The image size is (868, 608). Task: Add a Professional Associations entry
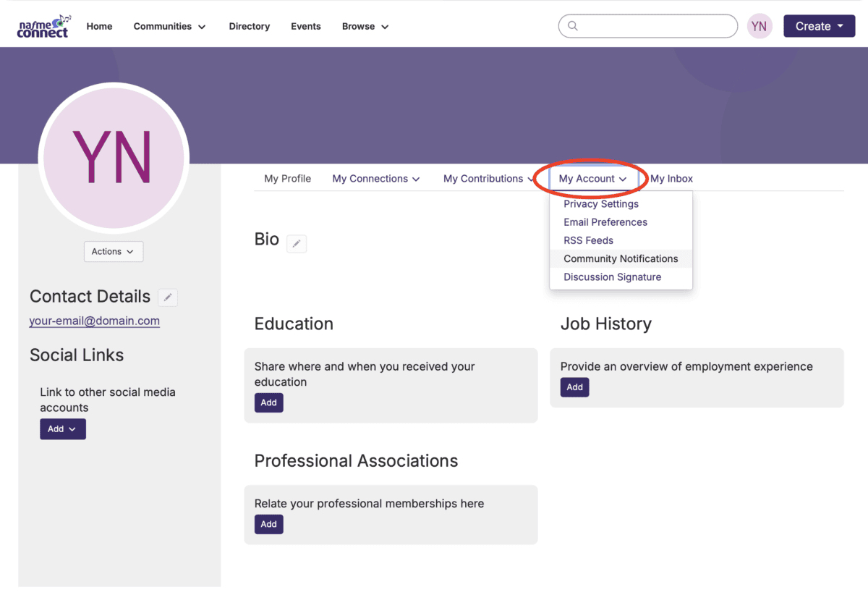point(269,524)
